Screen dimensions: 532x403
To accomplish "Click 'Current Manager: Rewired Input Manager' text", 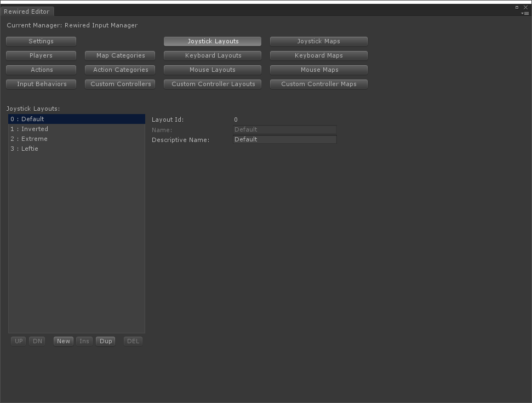I will pos(72,25).
